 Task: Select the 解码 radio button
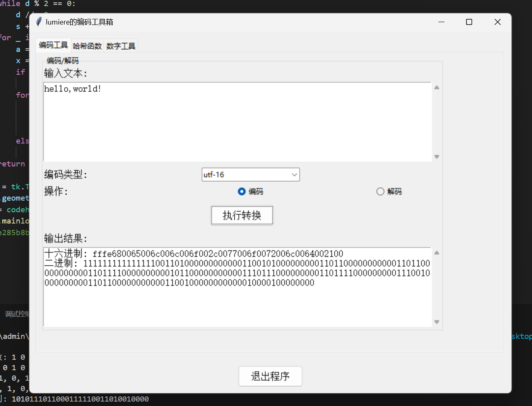389,192
